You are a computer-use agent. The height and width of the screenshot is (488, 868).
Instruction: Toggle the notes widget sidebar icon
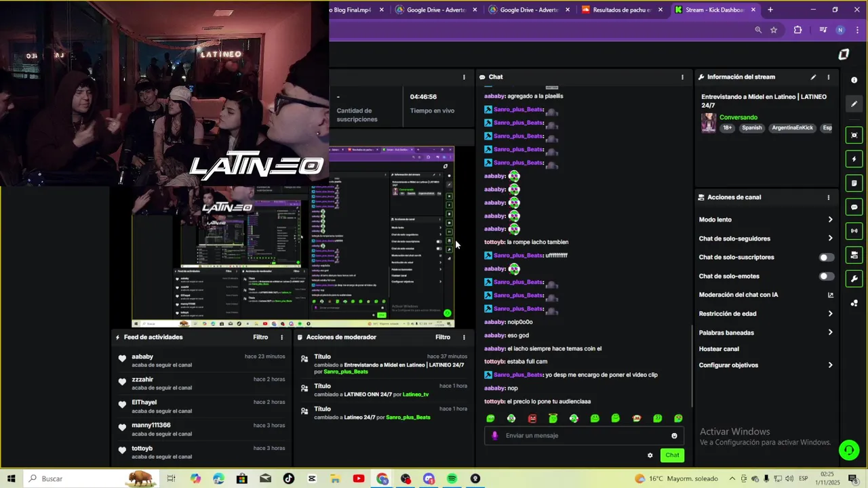(854, 183)
